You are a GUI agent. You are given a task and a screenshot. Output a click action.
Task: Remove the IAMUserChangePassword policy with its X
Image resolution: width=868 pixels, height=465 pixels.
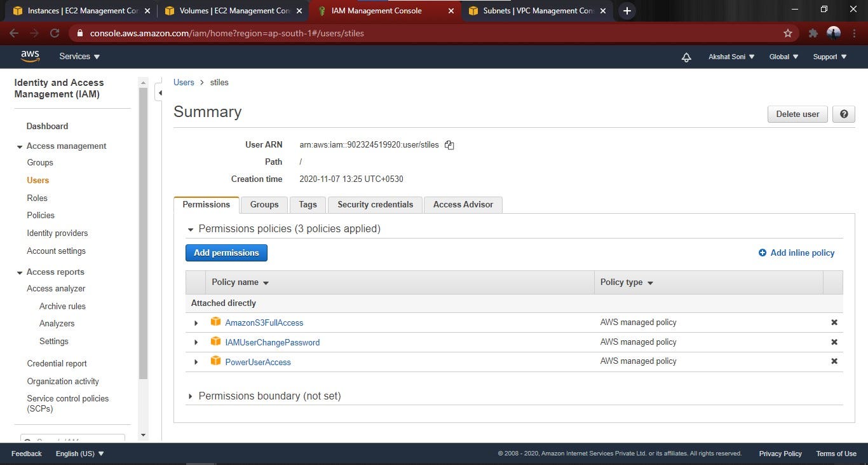click(834, 342)
